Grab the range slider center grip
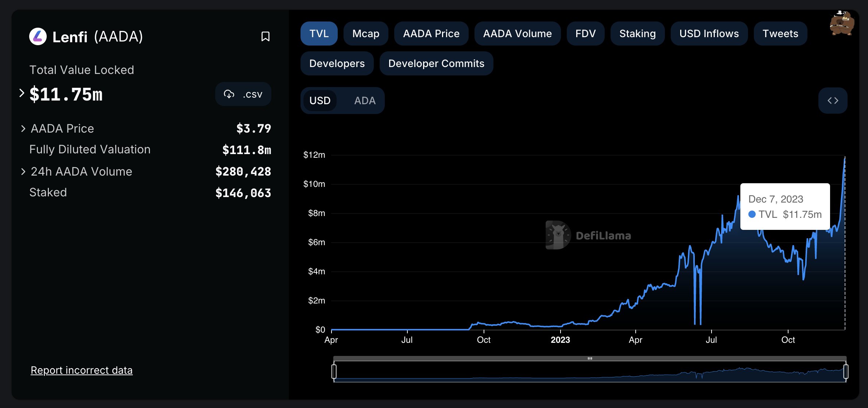Viewport: 868px width, 408px height. coord(590,358)
